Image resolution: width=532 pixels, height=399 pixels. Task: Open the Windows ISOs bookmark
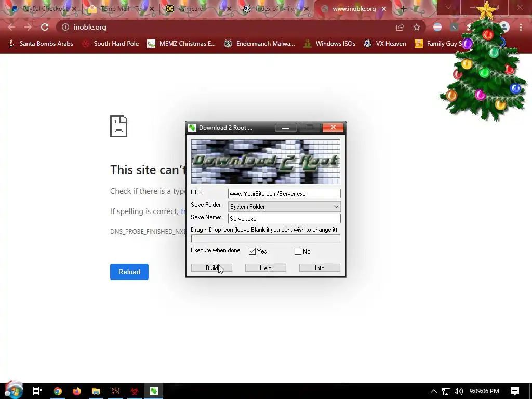[x=329, y=44]
